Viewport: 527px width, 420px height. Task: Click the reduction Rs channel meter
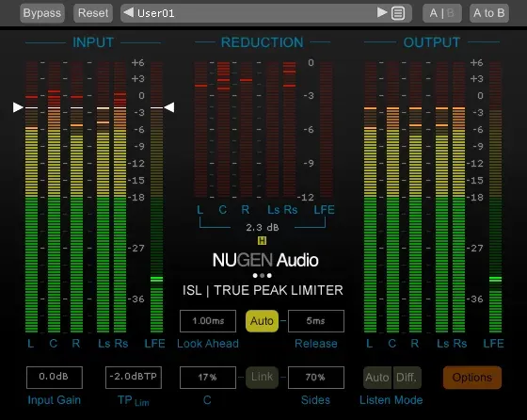(x=290, y=129)
